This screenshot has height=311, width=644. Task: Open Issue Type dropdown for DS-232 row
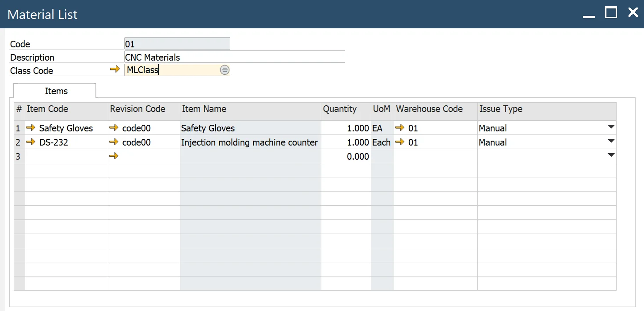pyautogui.click(x=611, y=141)
